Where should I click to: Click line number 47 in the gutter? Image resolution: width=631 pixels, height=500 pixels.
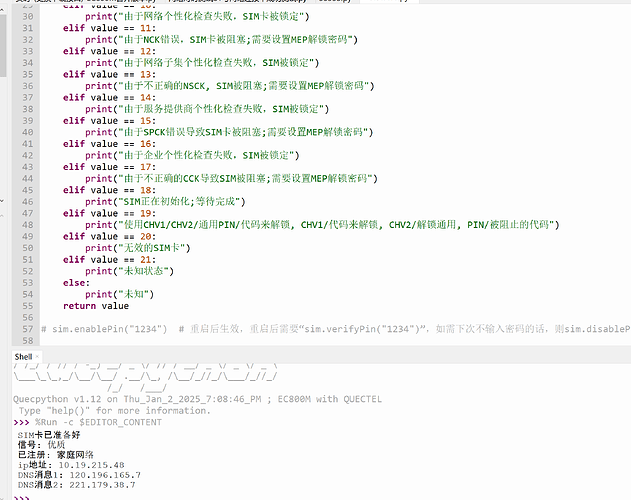[28, 213]
